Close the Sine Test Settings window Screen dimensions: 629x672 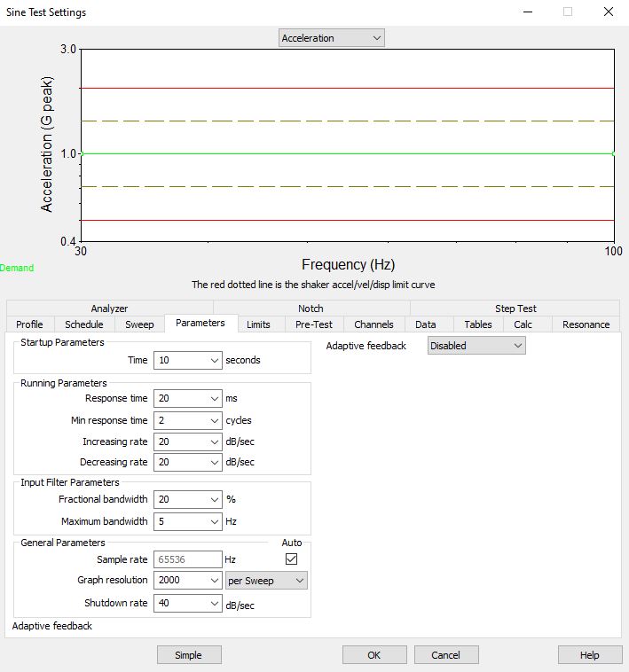point(609,12)
